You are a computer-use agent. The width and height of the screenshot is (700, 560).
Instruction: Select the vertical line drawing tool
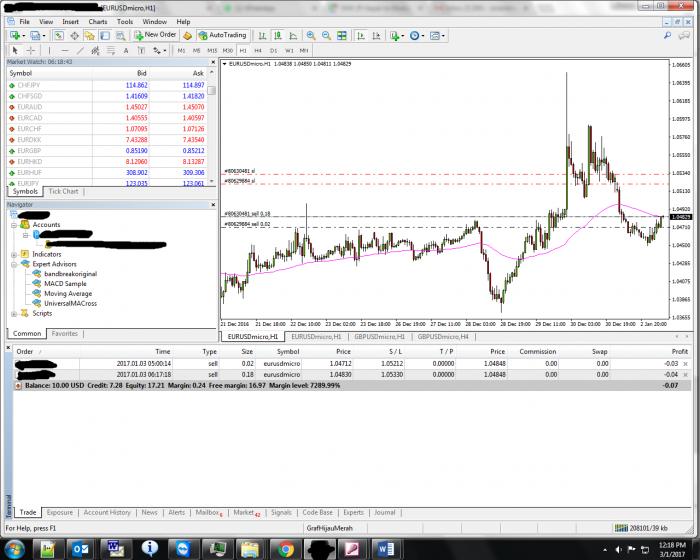[x=49, y=50]
